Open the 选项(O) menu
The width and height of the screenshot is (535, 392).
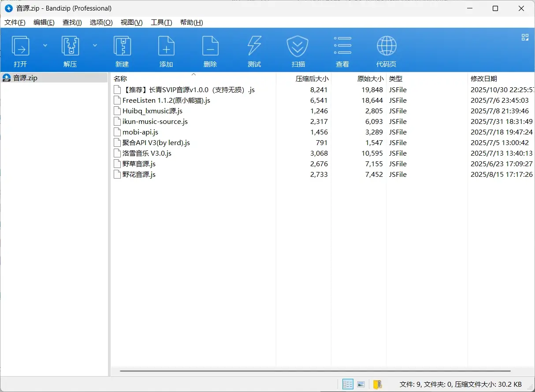(x=101, y=22)
